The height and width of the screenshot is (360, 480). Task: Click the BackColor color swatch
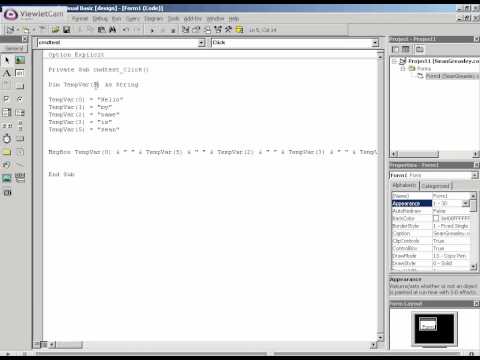click(436, 218)
